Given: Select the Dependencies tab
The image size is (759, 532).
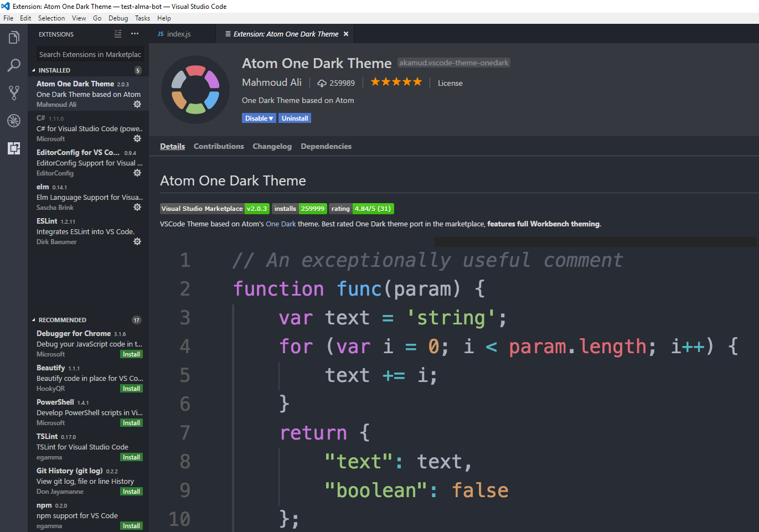Looking at the screenshot, I should (x=326, y=146).
